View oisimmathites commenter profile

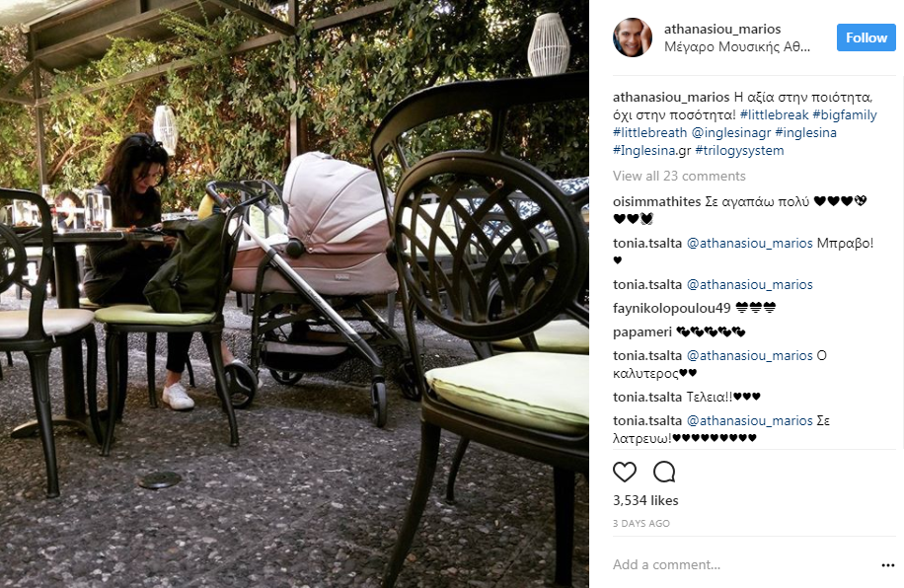[656, 201]
